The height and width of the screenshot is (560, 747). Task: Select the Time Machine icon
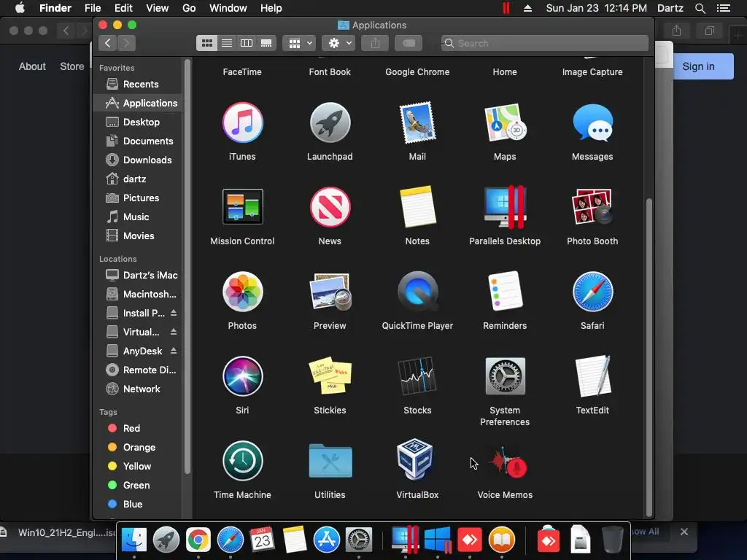242,461
